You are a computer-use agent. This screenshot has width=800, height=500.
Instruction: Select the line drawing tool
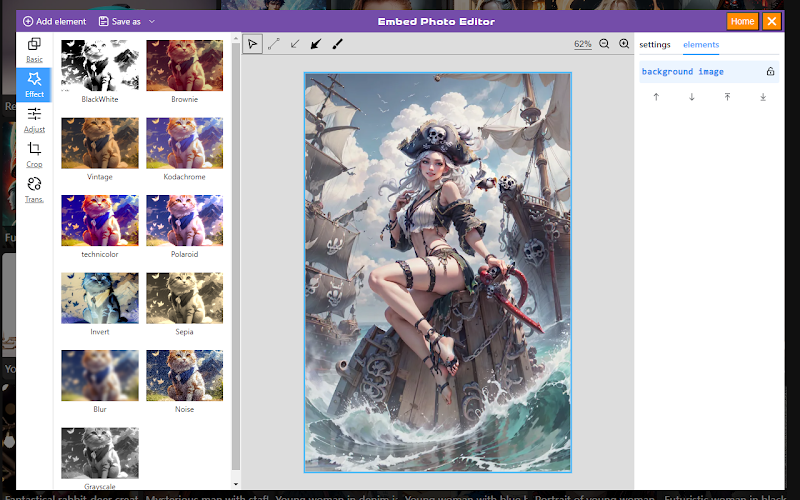(x=274, y=44)
